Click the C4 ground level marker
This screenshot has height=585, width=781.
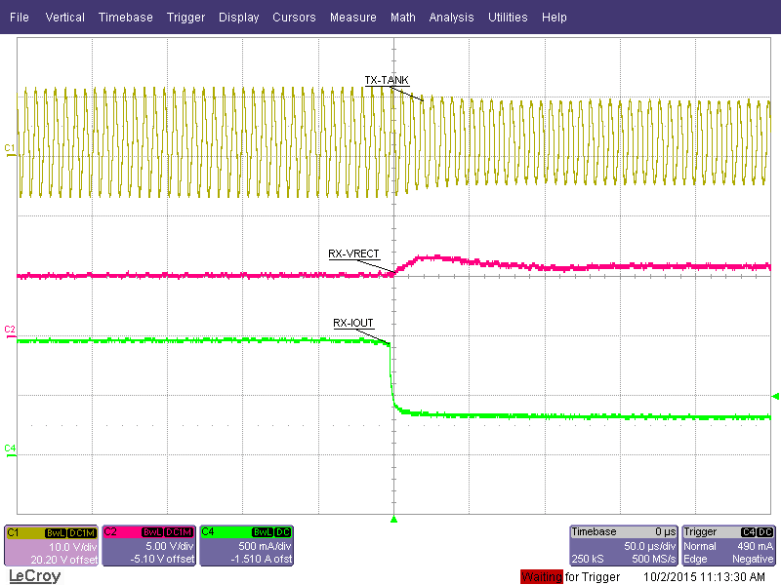[9, 450]
